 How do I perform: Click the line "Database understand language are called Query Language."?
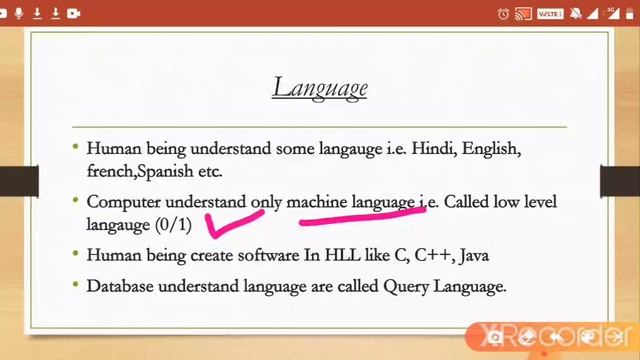(296, 287)
